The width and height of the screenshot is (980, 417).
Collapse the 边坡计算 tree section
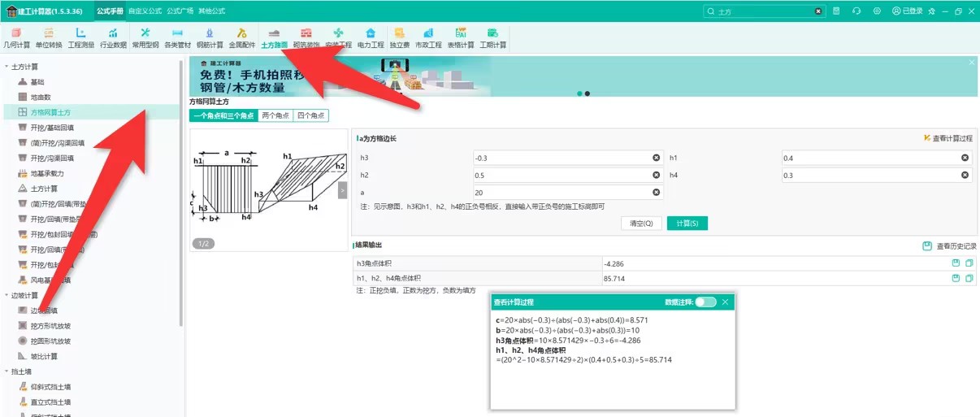pyautogui.click(x=7, y=295)
